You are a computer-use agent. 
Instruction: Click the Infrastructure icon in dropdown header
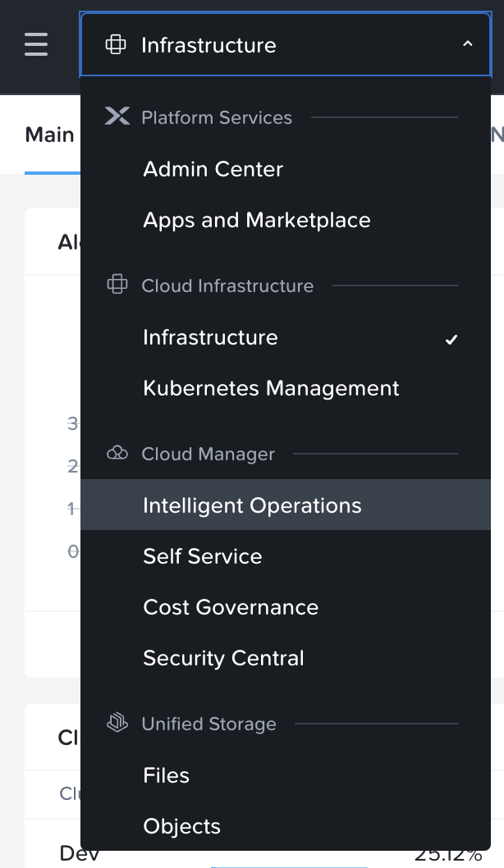point(116,45)
